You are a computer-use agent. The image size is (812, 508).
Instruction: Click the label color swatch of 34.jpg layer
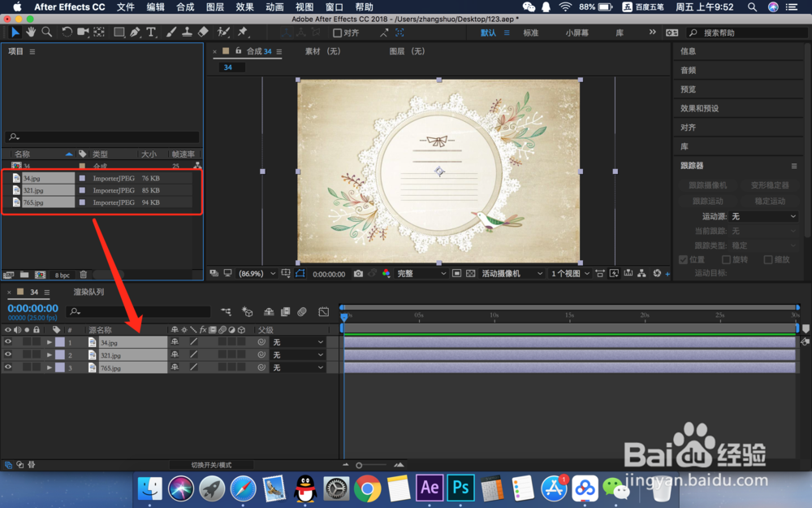click(60, 342)
